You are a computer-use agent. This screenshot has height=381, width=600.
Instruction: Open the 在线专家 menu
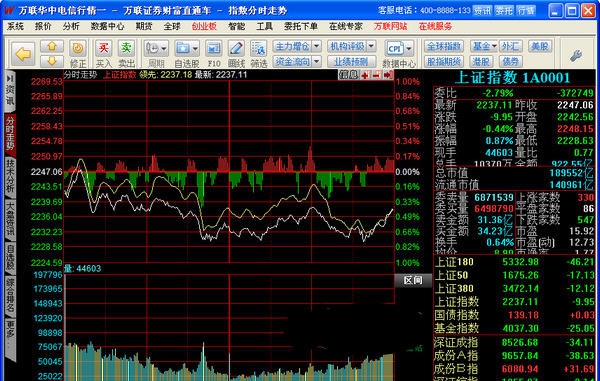[346, 26]
